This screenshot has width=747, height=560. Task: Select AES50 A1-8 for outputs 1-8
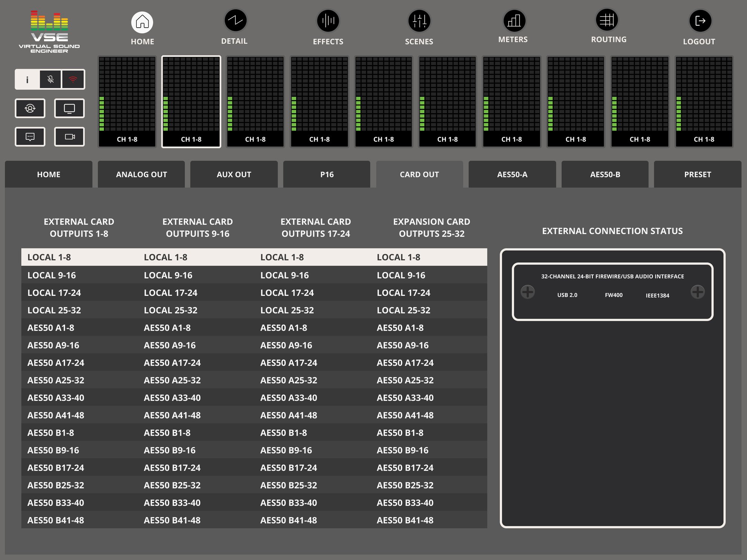pos(51,328)
